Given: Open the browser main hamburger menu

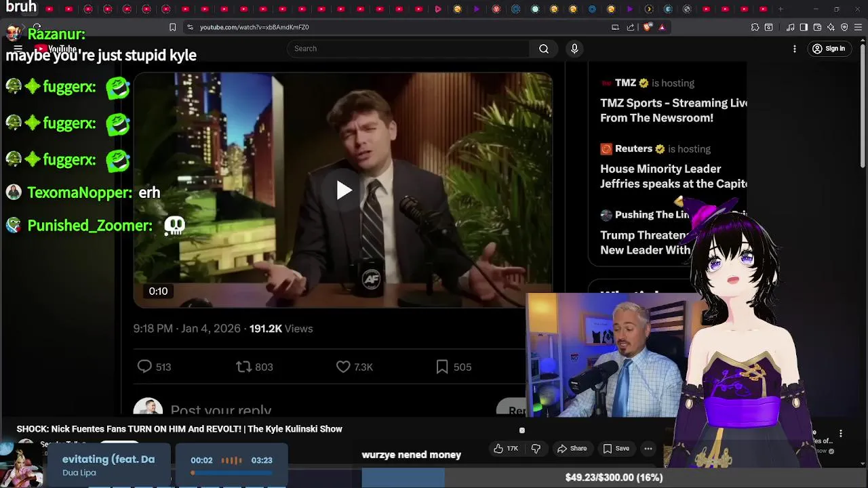Looking at the screenshot, I should click(x=858, y=27).
